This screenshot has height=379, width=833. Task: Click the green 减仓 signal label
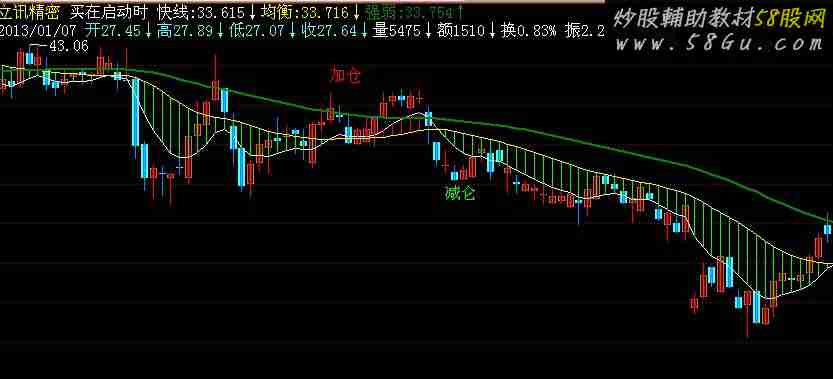(x=460, y=193)
